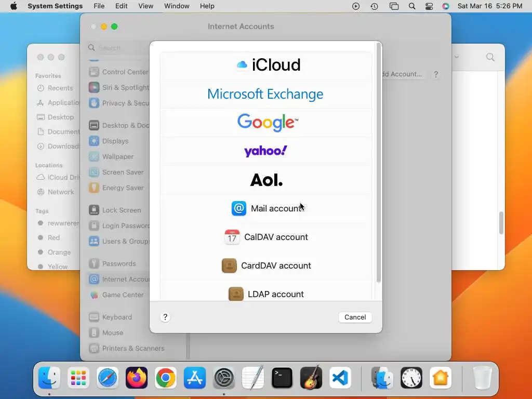Image resolution: width=532 pixels, height=399 pixels.
Task: Open the Window menu
Action: pos(177,6)
